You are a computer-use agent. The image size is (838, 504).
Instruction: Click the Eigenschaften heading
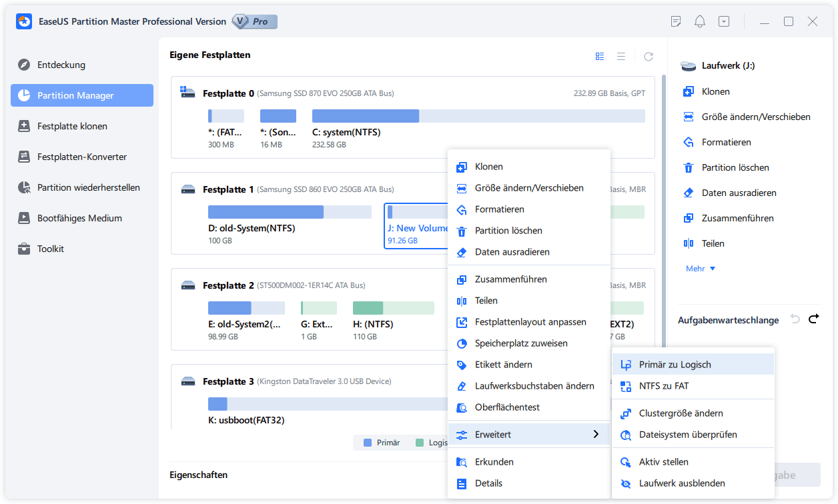pyautogui.click(x=198, y=475)
